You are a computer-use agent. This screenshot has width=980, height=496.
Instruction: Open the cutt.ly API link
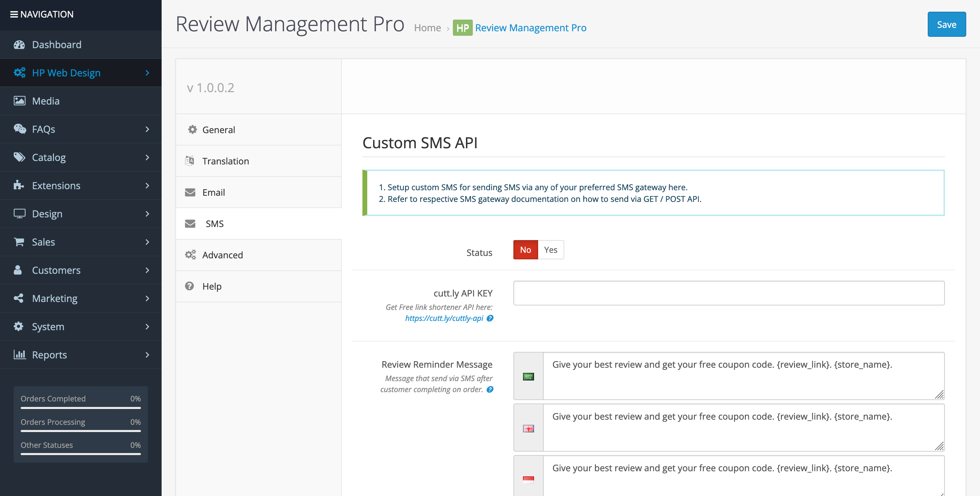[444, 318]
